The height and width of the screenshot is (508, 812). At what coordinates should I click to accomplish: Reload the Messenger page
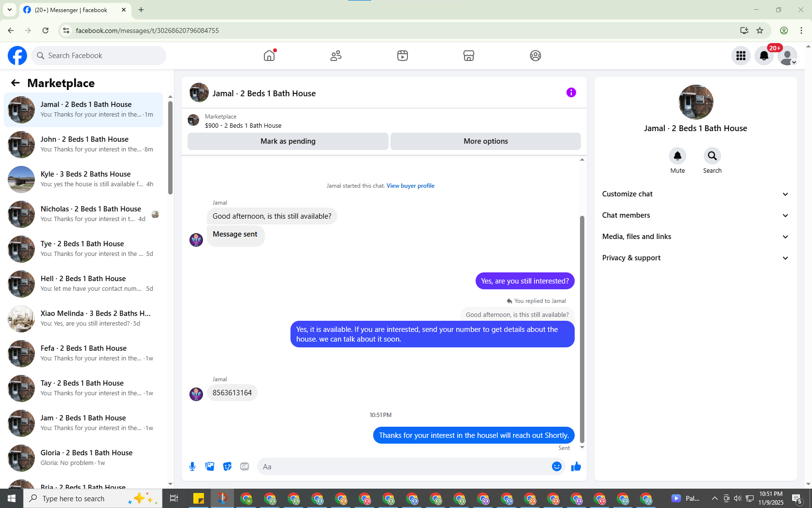pos(45,30)
